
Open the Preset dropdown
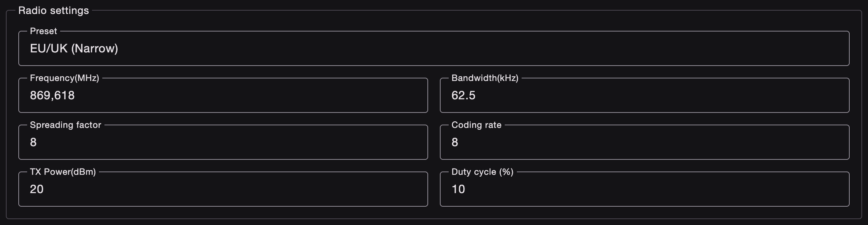[x=434, y=48]
